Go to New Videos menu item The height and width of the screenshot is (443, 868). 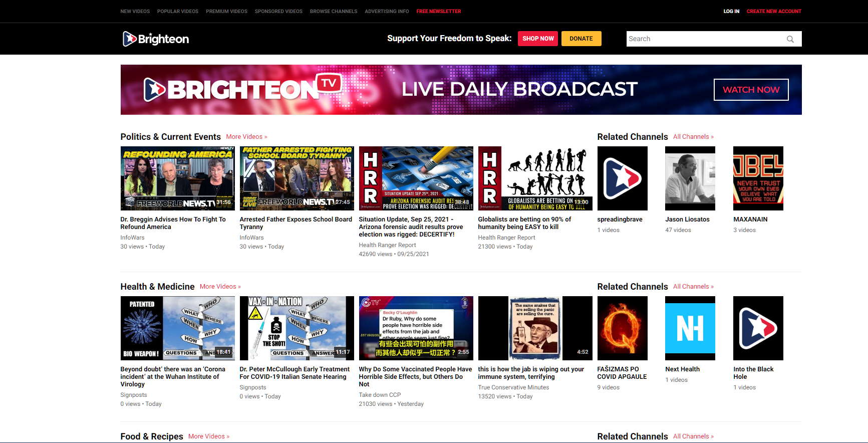135,11
